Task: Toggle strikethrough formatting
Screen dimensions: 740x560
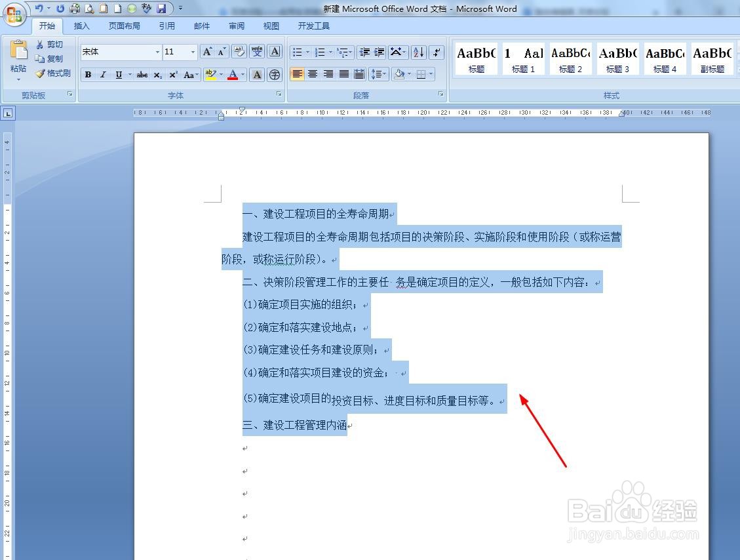Action: click(x=142, y=75)
